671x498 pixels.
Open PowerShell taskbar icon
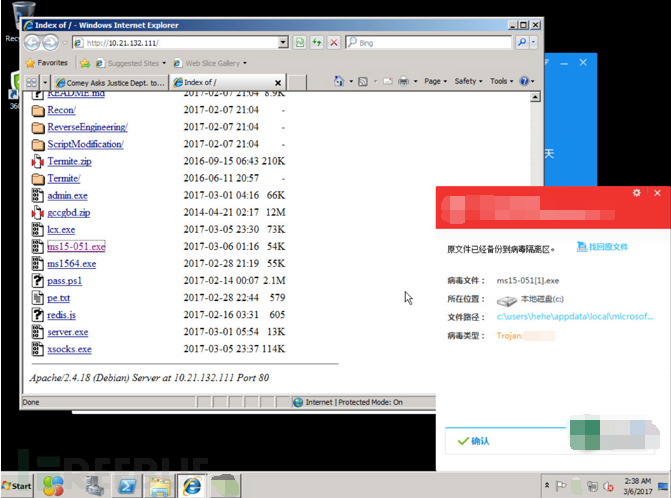[127, 486]
